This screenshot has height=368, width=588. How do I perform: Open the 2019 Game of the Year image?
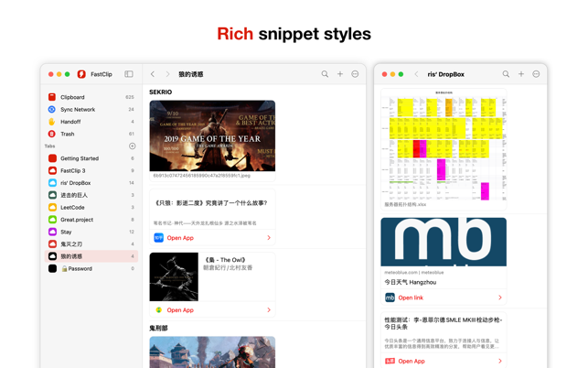click(212, 135)
